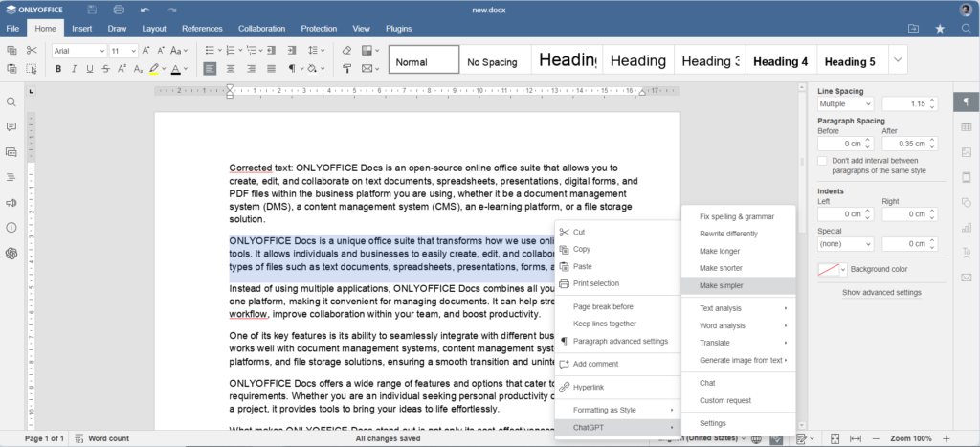This screenshot has width=980, height=447.
Task: Open the highlight color dropdown arrow
Action: click(x=164, y=69)
